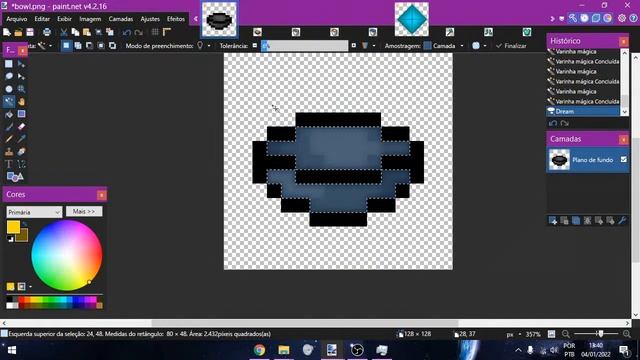Select the Paint Bucket tool
This screenshot has width=640, height=360.
point(9,114)
